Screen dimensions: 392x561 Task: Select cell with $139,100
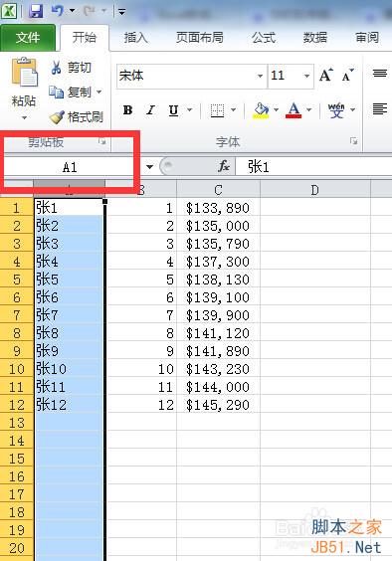[218, 297]
